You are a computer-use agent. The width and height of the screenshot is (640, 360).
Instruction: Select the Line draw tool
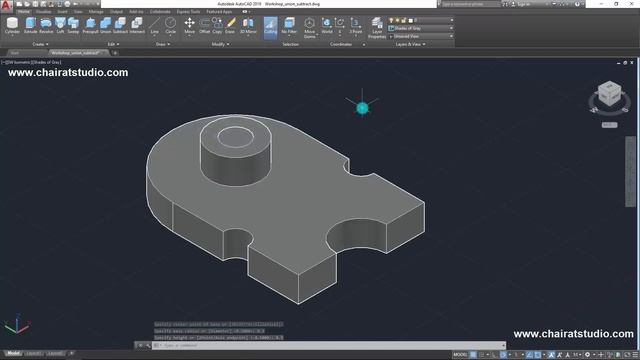[155, 26]
